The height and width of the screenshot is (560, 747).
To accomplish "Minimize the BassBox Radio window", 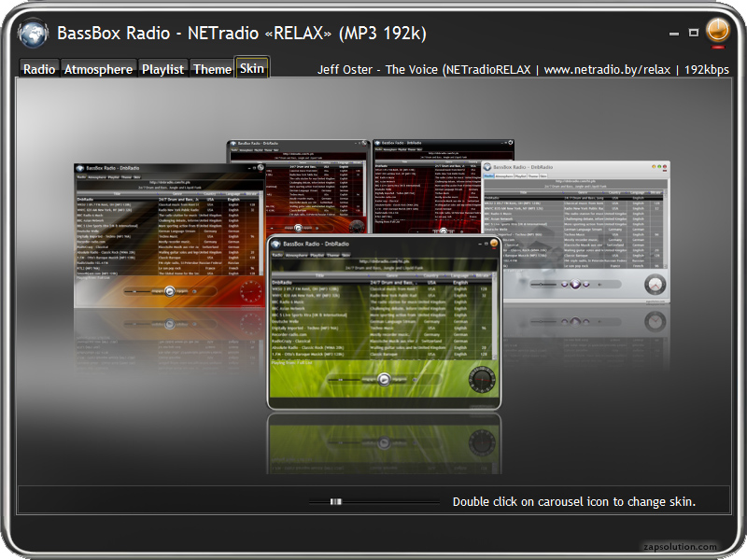I will click(673, 34).
